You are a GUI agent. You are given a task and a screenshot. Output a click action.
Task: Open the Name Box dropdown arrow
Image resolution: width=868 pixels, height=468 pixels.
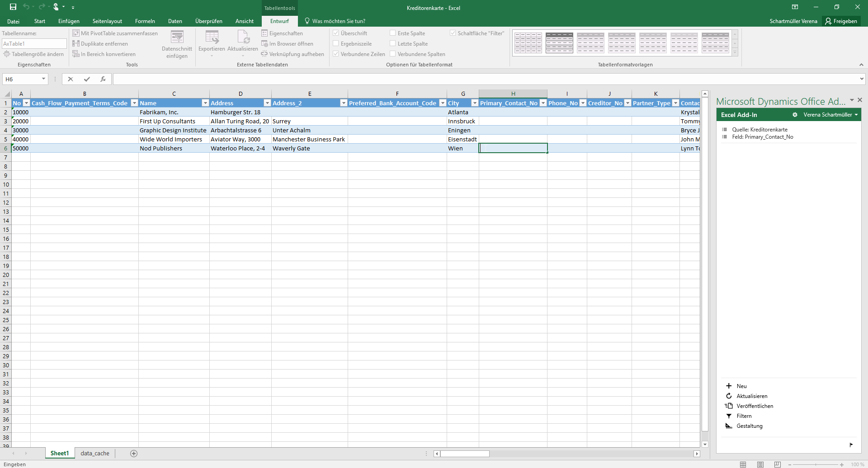43,79
